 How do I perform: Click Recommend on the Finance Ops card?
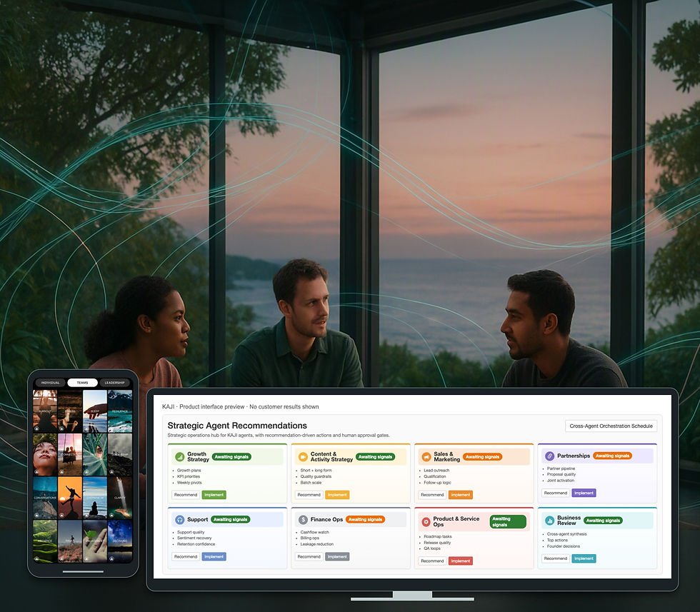(x=309, y=556)
